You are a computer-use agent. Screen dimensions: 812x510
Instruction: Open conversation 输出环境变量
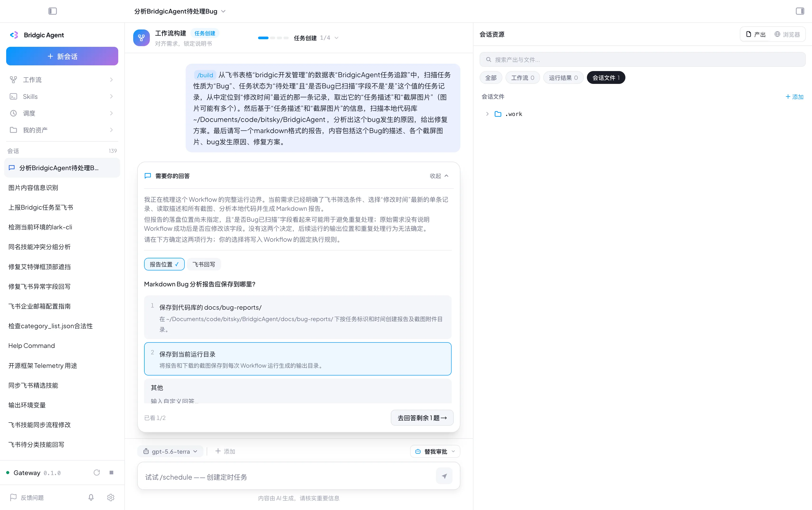(x=62, y=405)
